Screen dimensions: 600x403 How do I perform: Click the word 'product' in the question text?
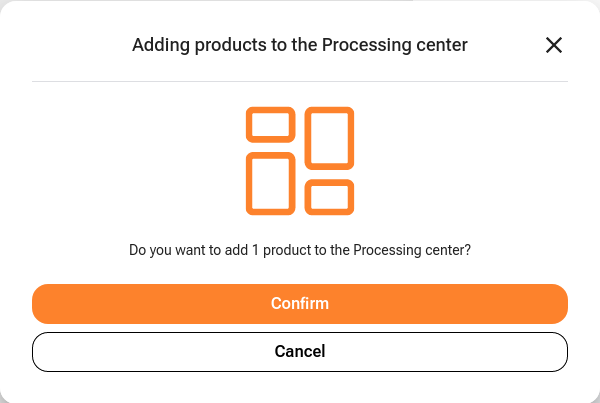[x=287, y=250]
